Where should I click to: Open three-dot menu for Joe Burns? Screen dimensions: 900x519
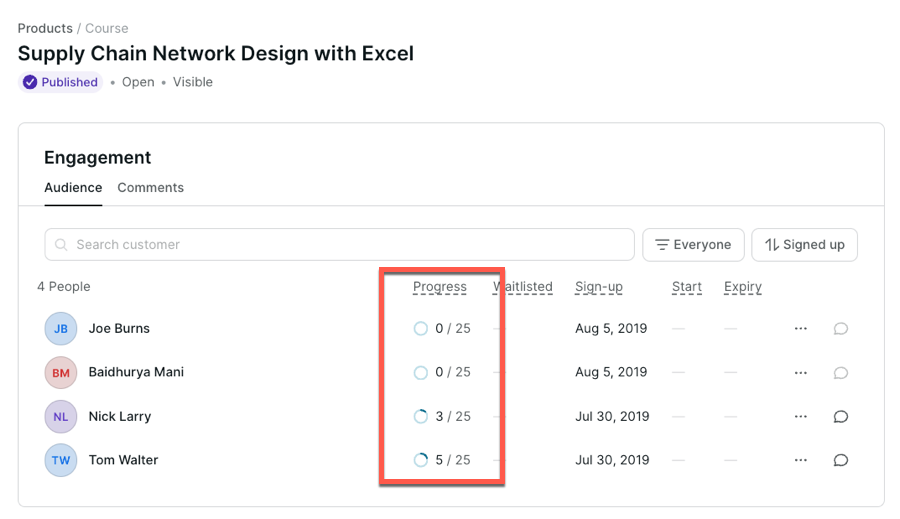[800, 328]
